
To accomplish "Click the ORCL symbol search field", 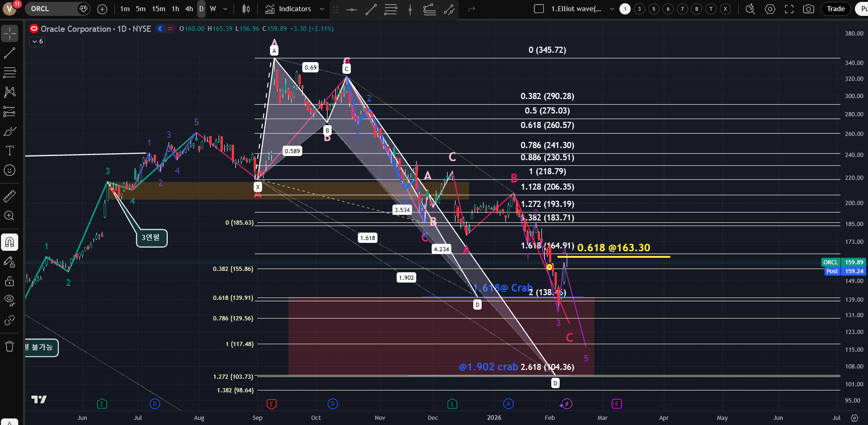I will coord(51,9).
